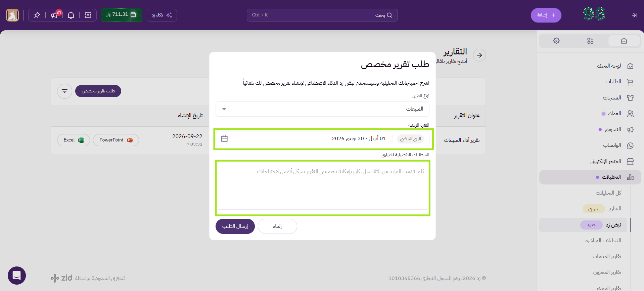Open the store avatar profile picture
This screenshot has width=644, height=291.
click(12, 15)
